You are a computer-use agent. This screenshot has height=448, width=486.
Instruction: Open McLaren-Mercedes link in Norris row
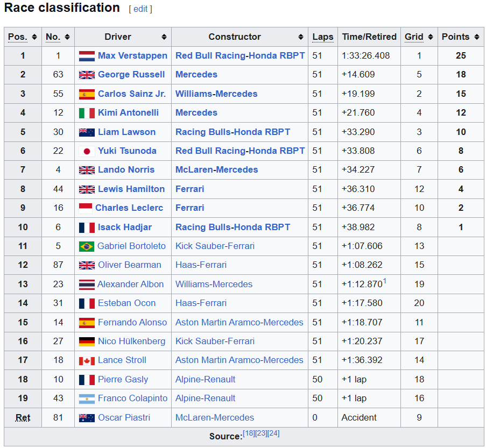point(217,170)
